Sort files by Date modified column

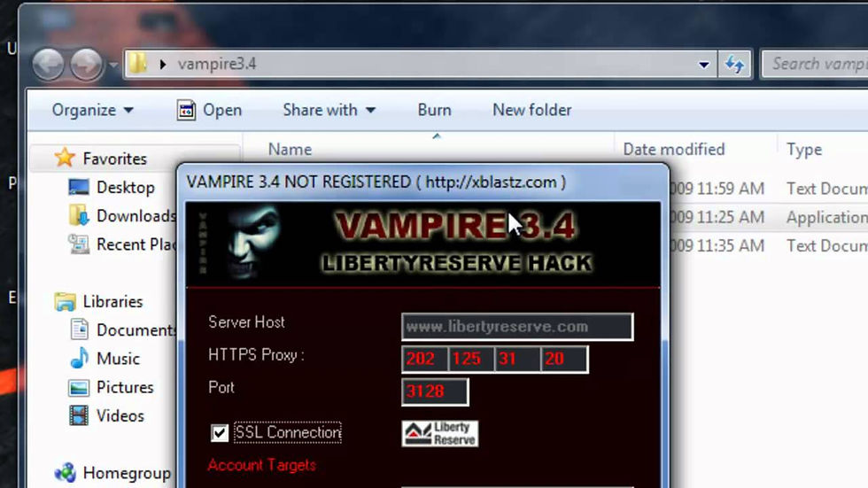674,150
